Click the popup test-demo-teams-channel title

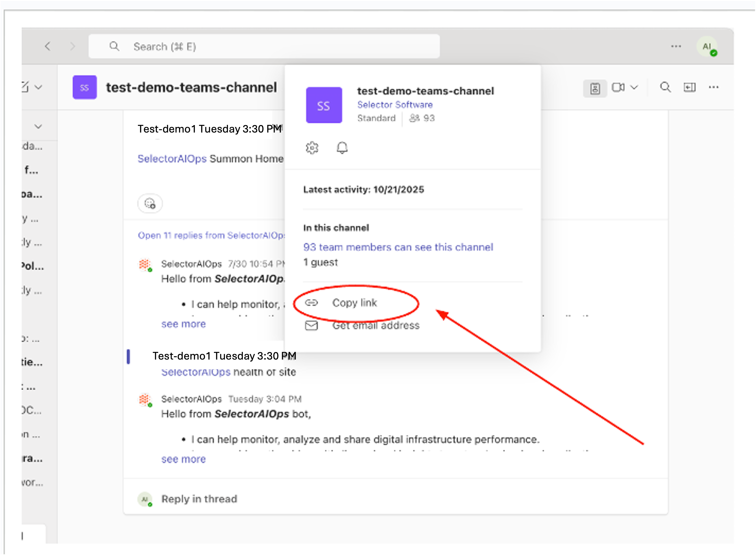[x=425, y=91]
